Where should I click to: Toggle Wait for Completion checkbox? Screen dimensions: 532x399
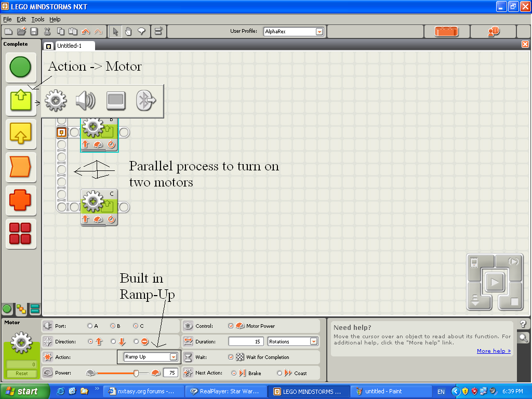tap(231, 357)
